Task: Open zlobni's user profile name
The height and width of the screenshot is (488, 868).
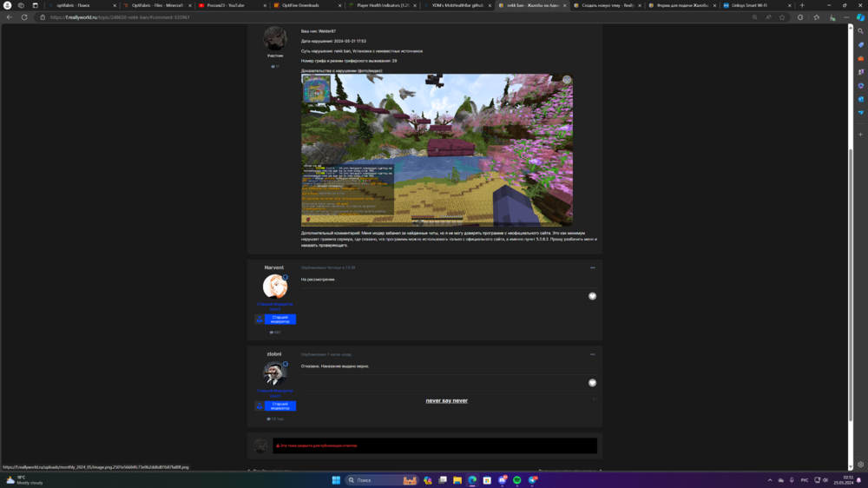Action: (x=274, y=354)
